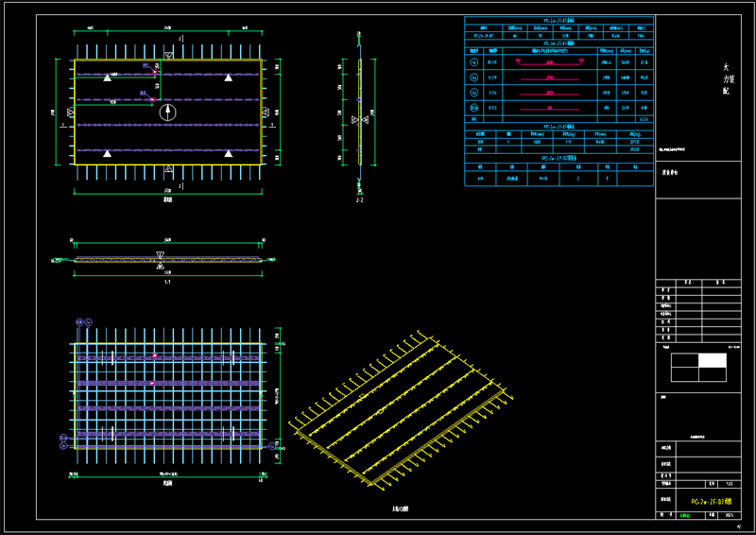756x535 pixels.
Task: Click the green text in the title block bottom row
Action: pyautogui.click(x=684, y=515)
